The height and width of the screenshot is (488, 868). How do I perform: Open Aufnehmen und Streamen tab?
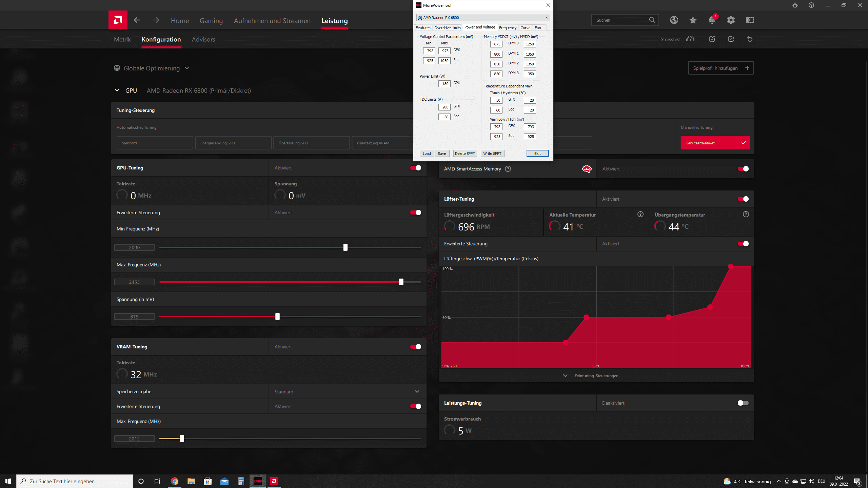(272, 21)
